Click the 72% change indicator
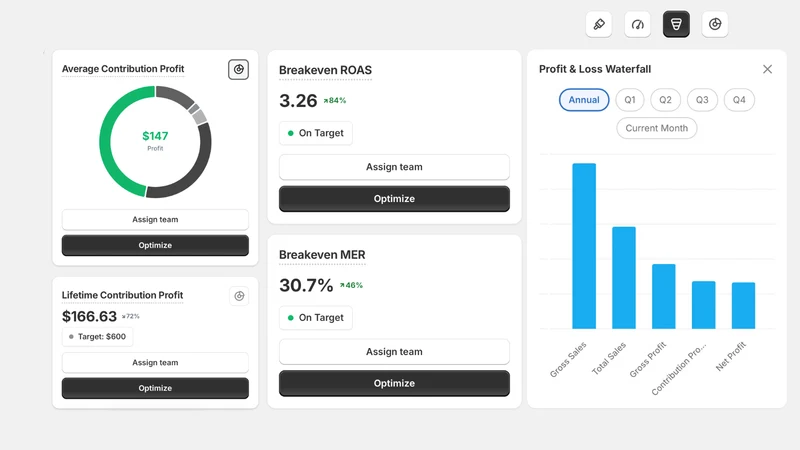Viewport: 800px width, 450px height. (131, 316)
